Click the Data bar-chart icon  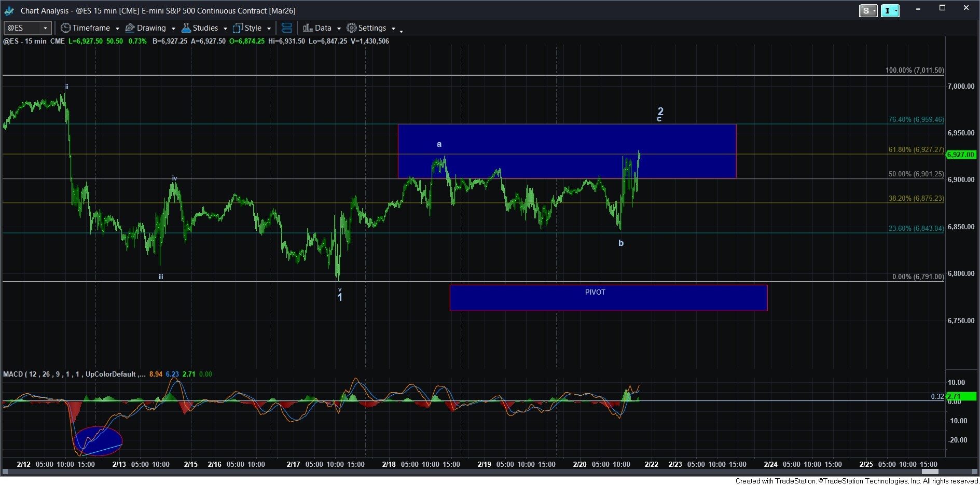(308, 28)
